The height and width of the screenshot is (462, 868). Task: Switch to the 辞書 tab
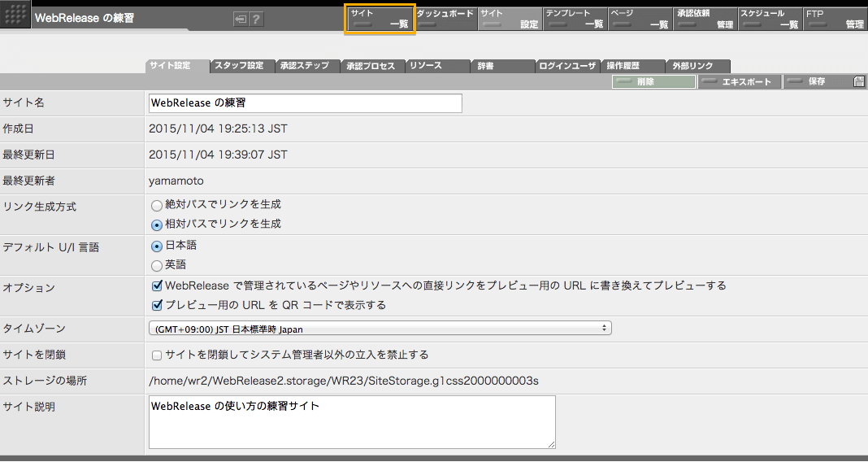pyautogui.click(x=502, y=65)
